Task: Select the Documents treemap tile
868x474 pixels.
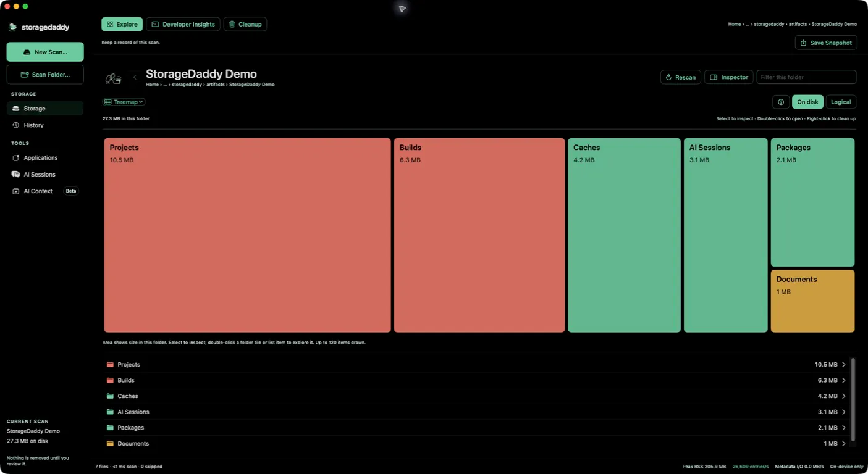Action: click(813, 301)
